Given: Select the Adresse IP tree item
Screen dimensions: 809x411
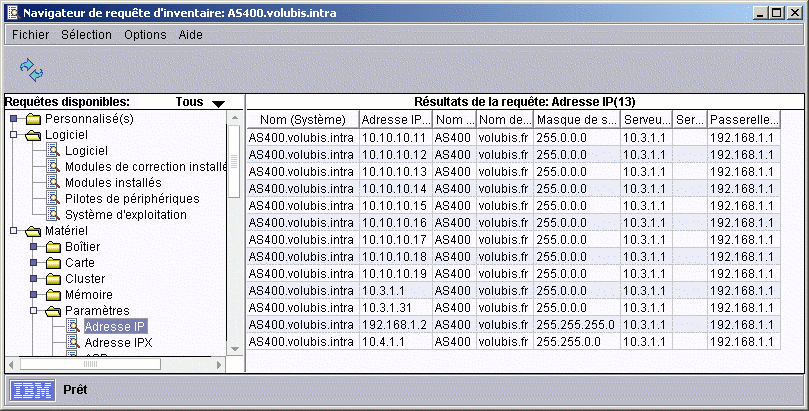Looking at the screenshot, I should (x=115, y=326).
